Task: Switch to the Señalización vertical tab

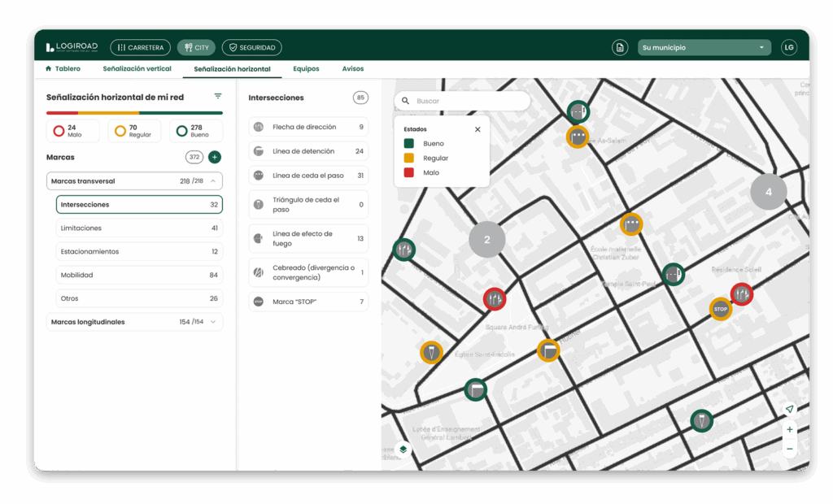Action: 137,69
